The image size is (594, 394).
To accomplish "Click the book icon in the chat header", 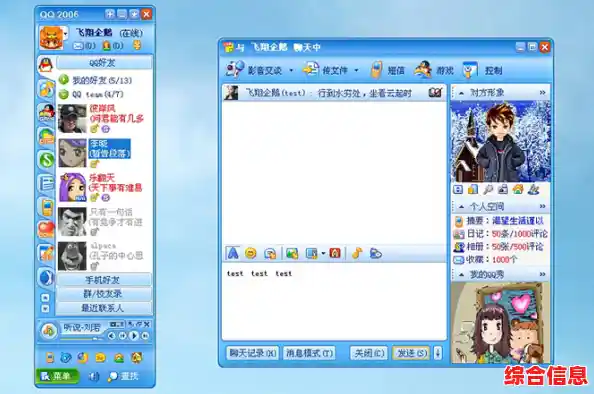I will [435, 93].
